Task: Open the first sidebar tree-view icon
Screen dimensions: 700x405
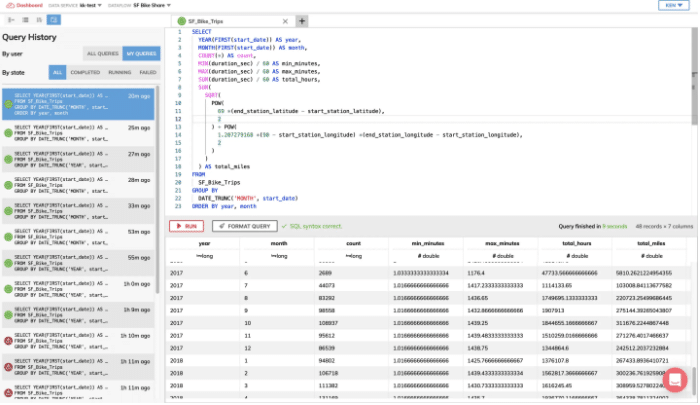Action: [x=11, y=20]
